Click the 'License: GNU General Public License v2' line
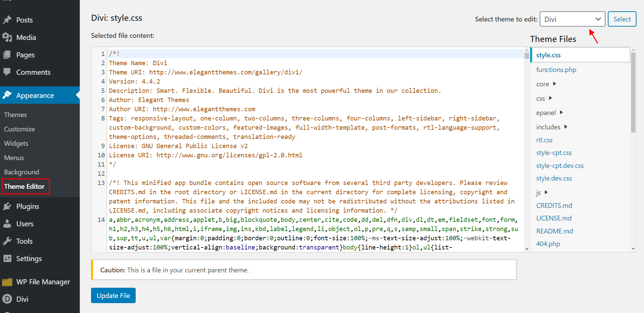The height and width of the screenshot is (313, 644). click(178, 146)
